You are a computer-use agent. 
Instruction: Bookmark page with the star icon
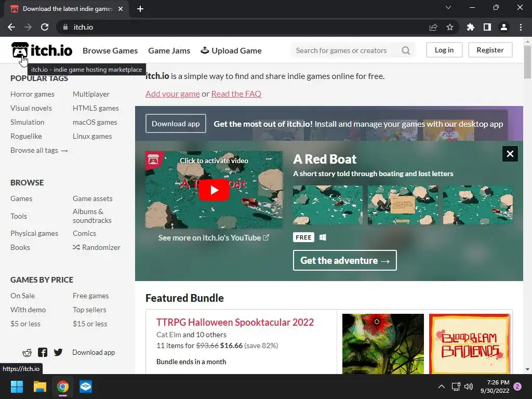[x=450, y=27]
